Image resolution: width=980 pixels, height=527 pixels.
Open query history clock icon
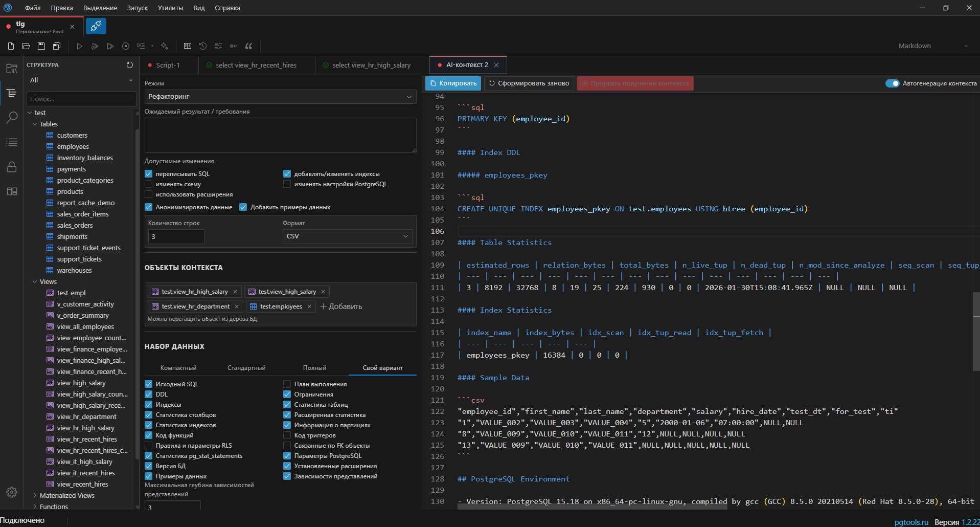[203, 46]
